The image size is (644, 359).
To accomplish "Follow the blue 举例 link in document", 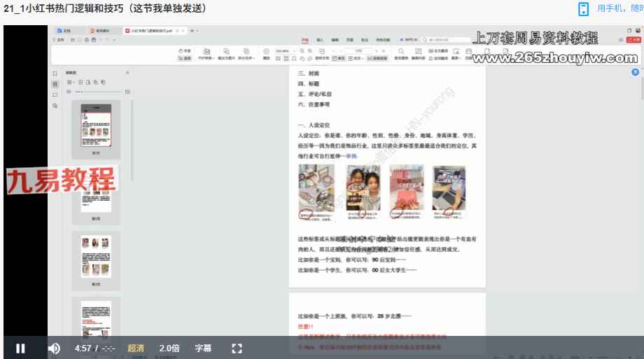I will pyautogui.click(x=351, y=156).
